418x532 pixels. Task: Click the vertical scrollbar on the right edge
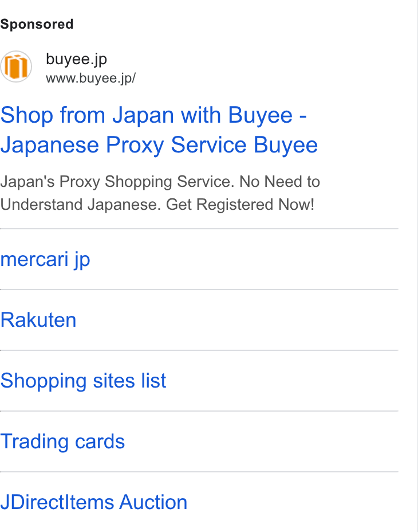[x=417, y=266]
